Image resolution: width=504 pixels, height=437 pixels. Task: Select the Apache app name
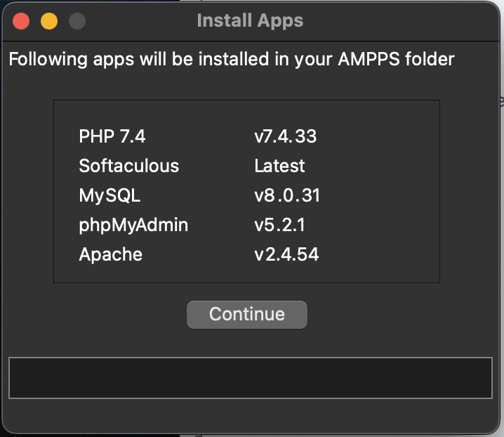click(x=111, y=254)
